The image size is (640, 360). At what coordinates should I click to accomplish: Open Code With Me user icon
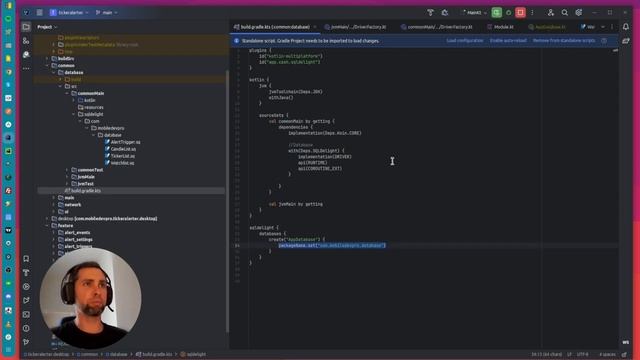click(x=551, y=13)
